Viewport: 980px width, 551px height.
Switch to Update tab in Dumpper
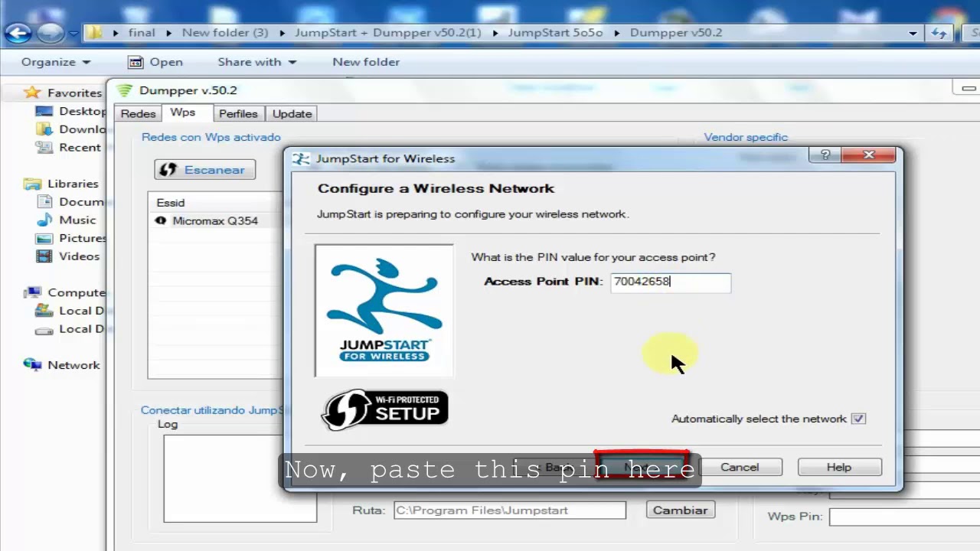coord(292,113)
